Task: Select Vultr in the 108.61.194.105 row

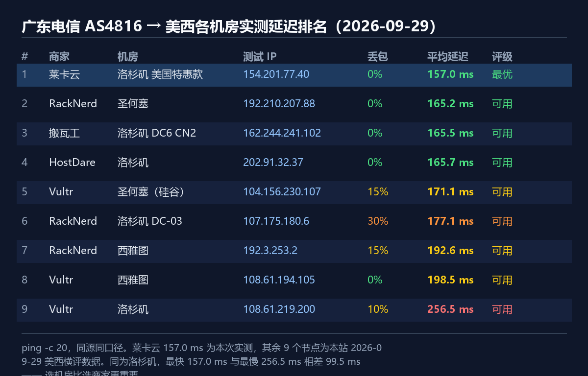Action: 61,280
